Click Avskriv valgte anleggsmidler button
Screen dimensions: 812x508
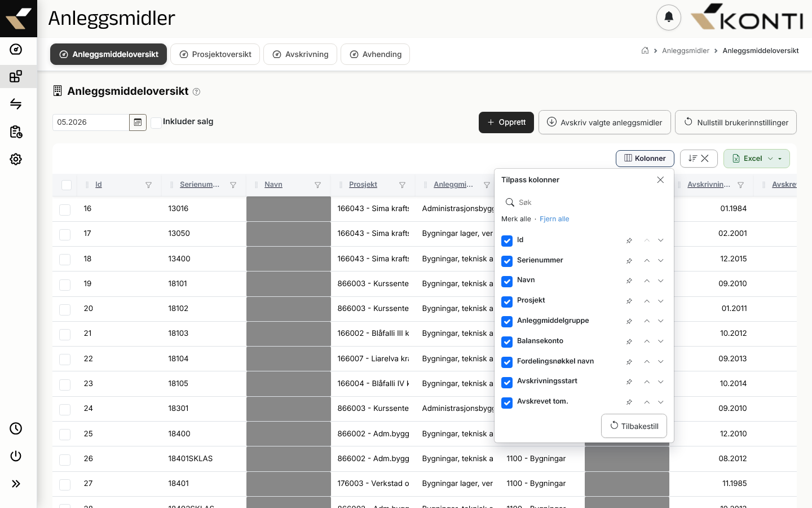click(x=604, y=122)
